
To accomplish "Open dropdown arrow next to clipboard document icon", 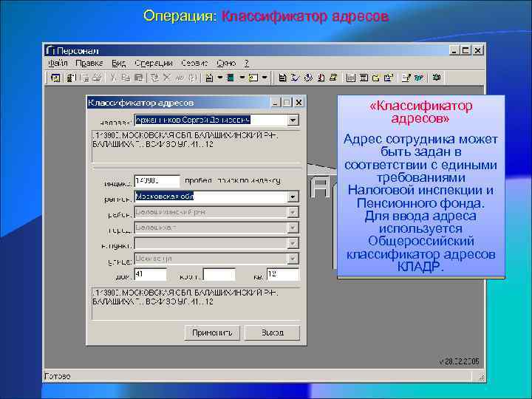I will 220,78.
